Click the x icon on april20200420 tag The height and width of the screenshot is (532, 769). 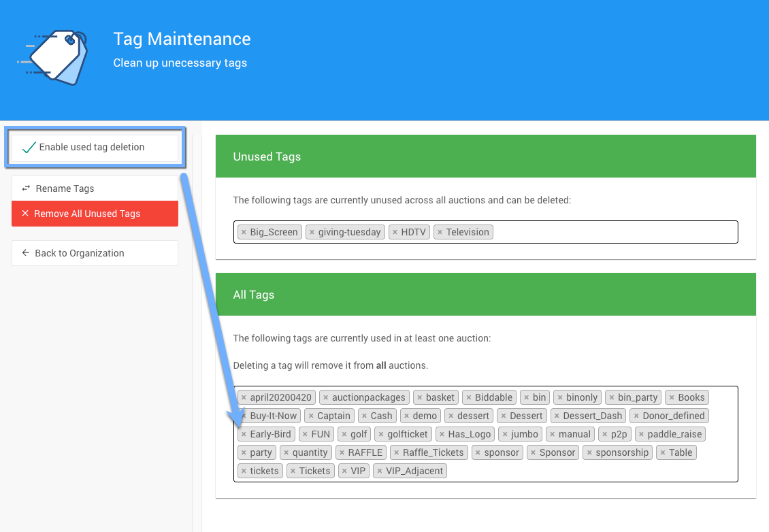[x=244, y=398]
